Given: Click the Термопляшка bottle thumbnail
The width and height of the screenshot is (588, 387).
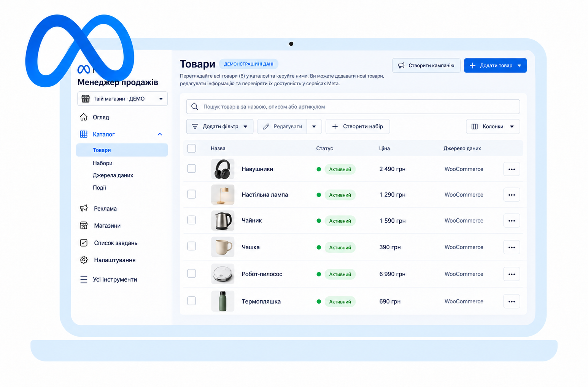Looking at the screenshot, I should pyautogui.click(x=223, y=301).
